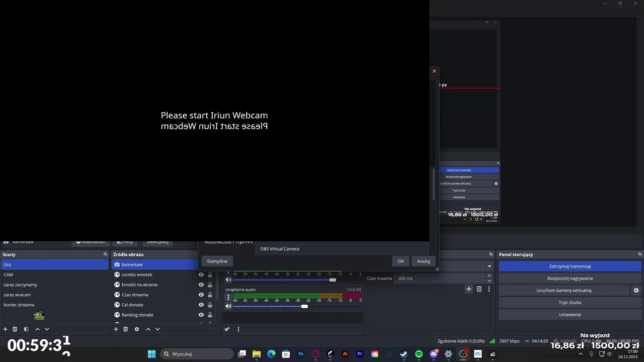The height and width of the screenshot is (362, 644).
Task: Open Premiere Pro from the taskbar
Action: [x=360, y=354]
